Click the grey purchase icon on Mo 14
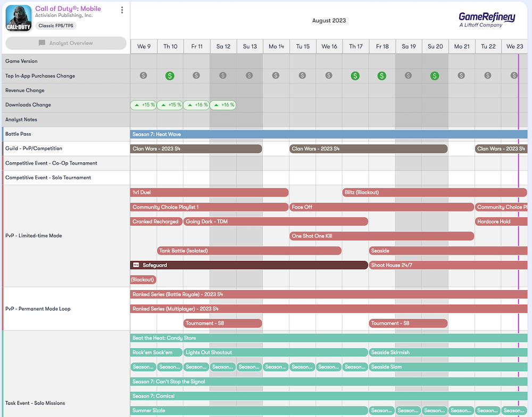Screen dimensions: 532x417 [276, 76]
